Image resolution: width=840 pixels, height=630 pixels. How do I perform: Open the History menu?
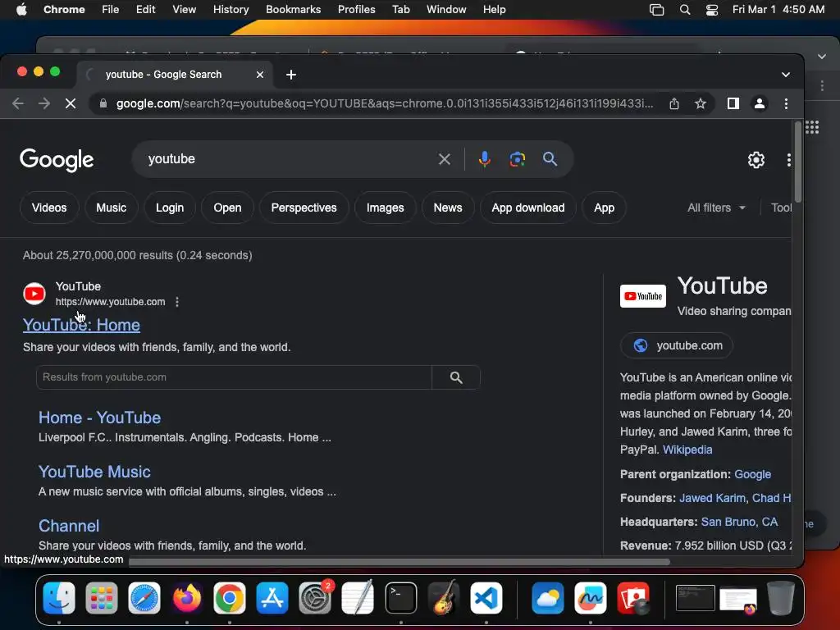231,10
